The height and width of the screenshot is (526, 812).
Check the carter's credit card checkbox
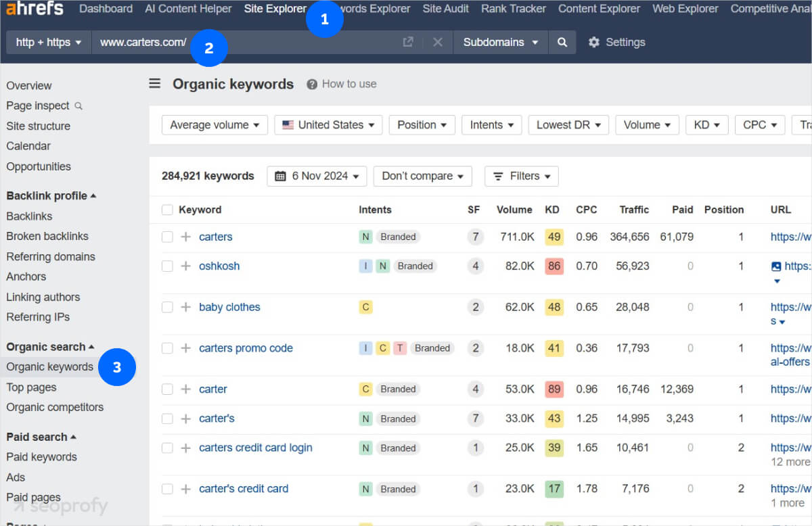pyautogui.click(x=167, y=488)
